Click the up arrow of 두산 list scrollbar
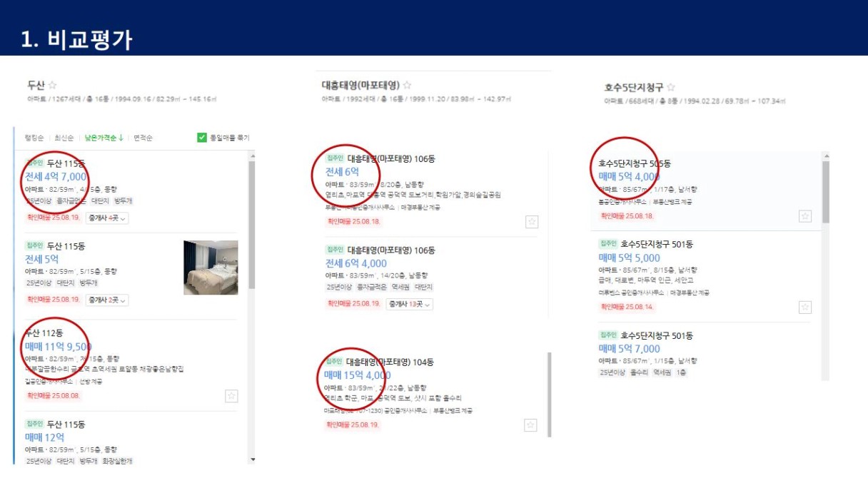The height and width of the screenshot is (488, 868). (x=252, y=155)
